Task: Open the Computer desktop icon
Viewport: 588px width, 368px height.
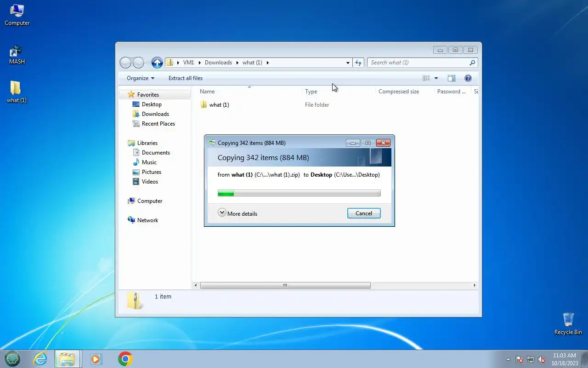Action: (17, 15)
